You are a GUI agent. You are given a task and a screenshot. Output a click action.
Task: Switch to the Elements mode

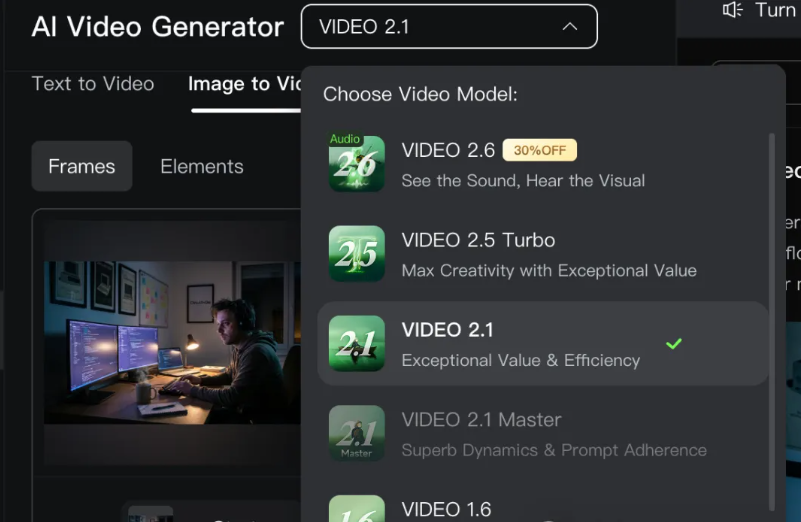pyautogui.click(x=202, y=166)
